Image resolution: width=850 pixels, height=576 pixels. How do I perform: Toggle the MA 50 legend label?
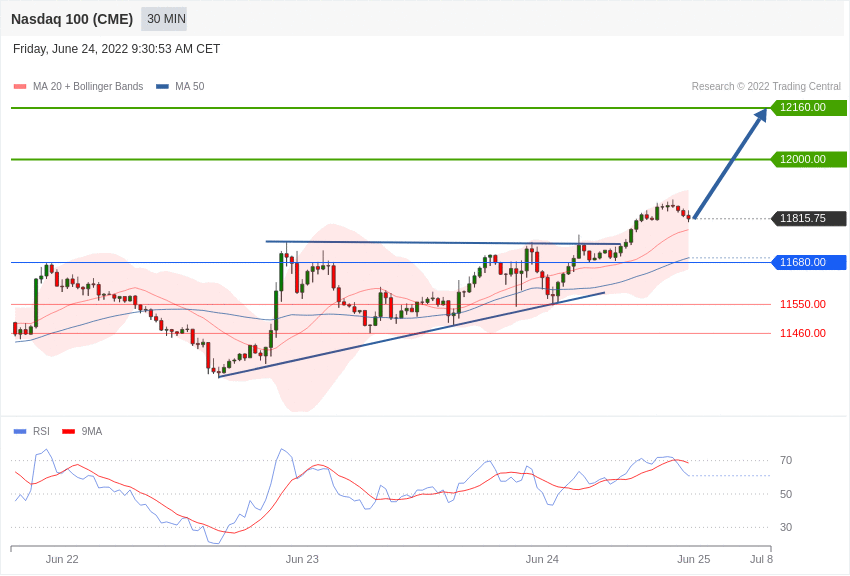tap(190, 87)
